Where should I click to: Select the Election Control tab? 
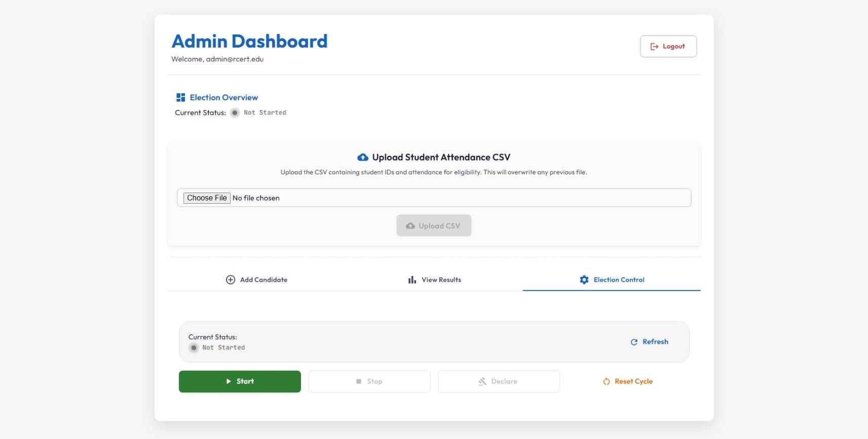pos(612,280)
